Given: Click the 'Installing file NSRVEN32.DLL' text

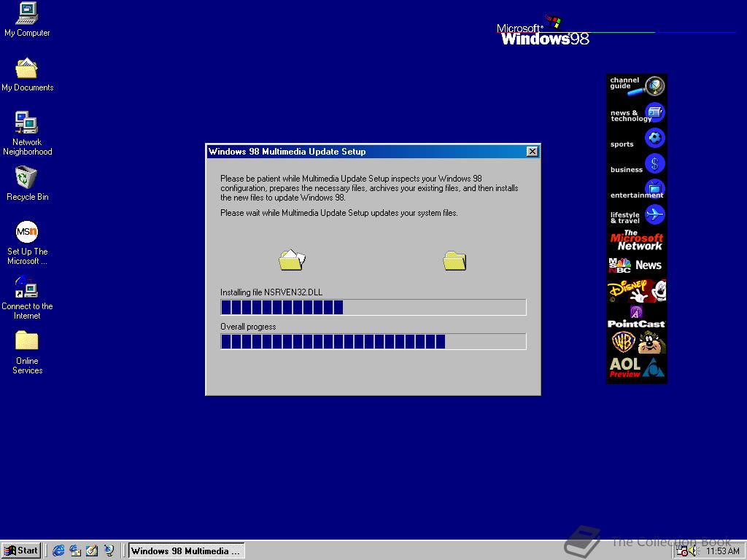Looking at the screenshot, I should click(x=271, y=292).
